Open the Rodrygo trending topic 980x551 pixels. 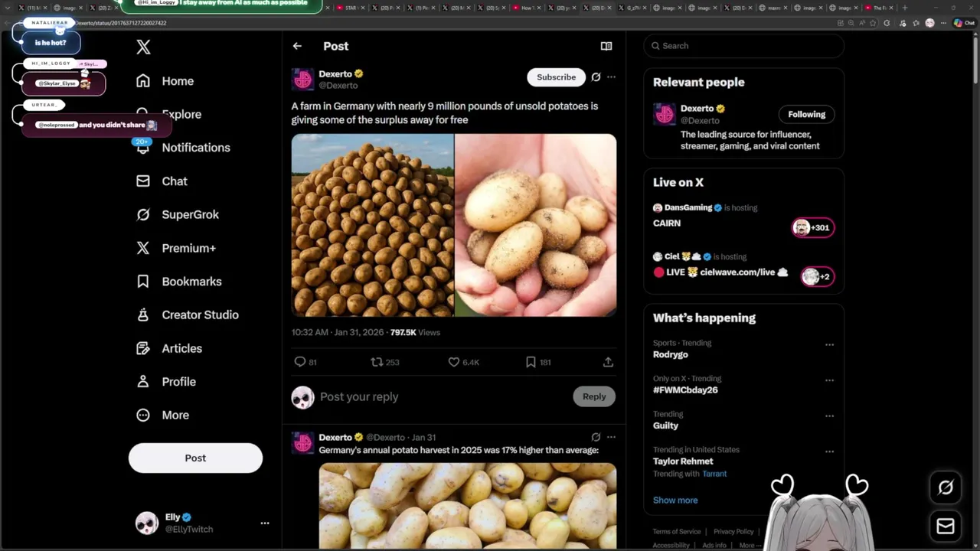pos(671,355)
